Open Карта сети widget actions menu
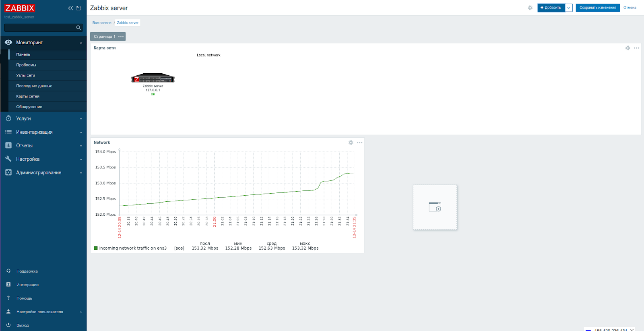The image size is (644, 331). (636, 48)
